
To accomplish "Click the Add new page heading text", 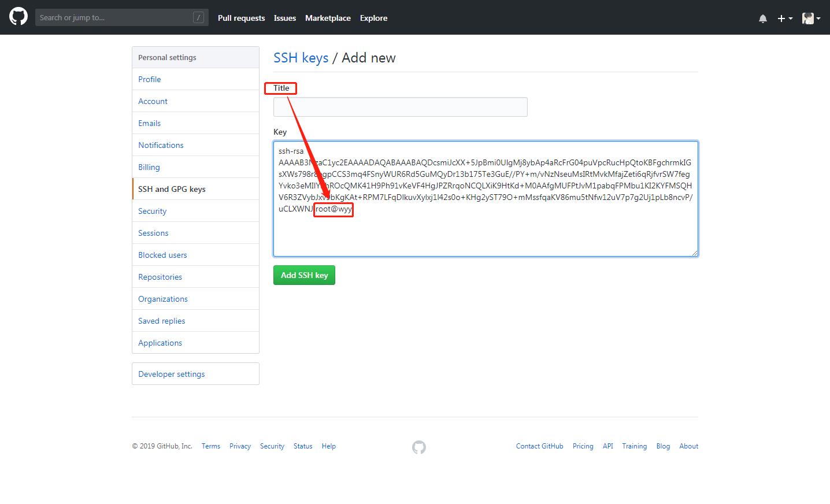I will point(369,58).
